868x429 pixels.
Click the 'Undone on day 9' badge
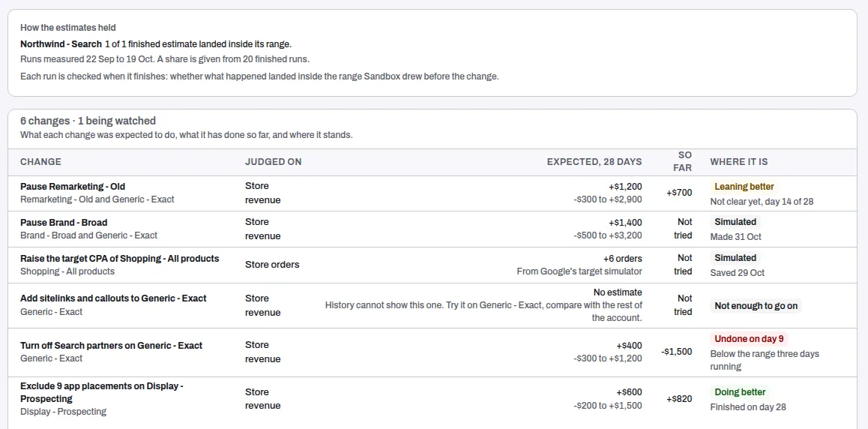pyautogui.click(x=749, y=339)
